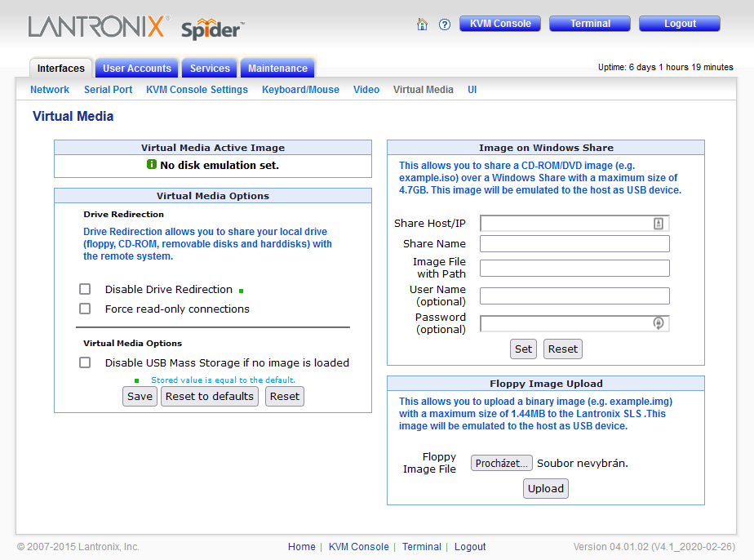Open help via question mark icon
Image resolution: width=754 pixels, height=560 pixels.
[445, 24]
